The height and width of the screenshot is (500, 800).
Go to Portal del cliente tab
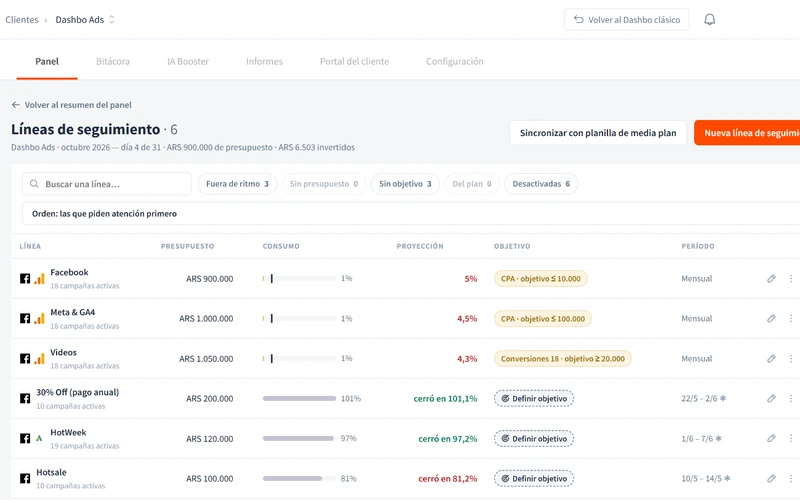coord(354,61)
